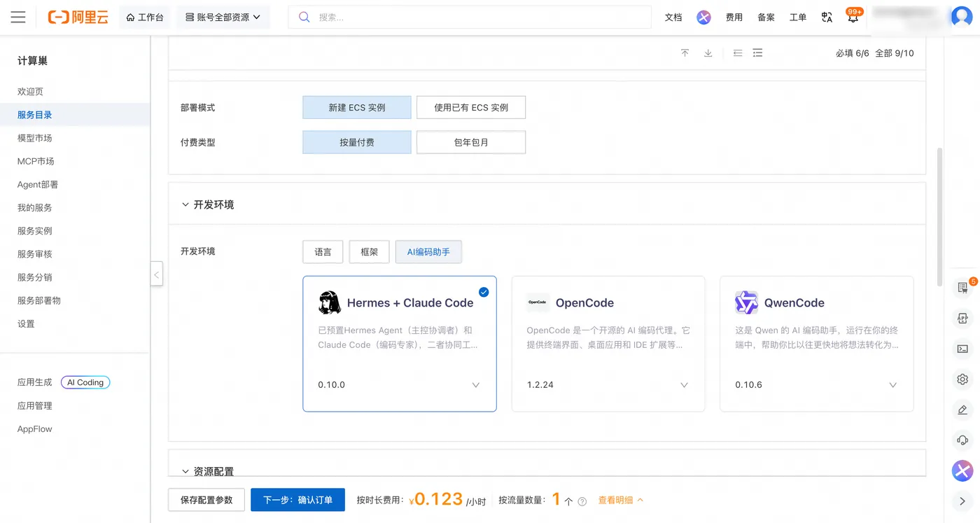Screen dimensions: 980x523
Task: Open the 费用 link in top bar
Action: [734, 18]
